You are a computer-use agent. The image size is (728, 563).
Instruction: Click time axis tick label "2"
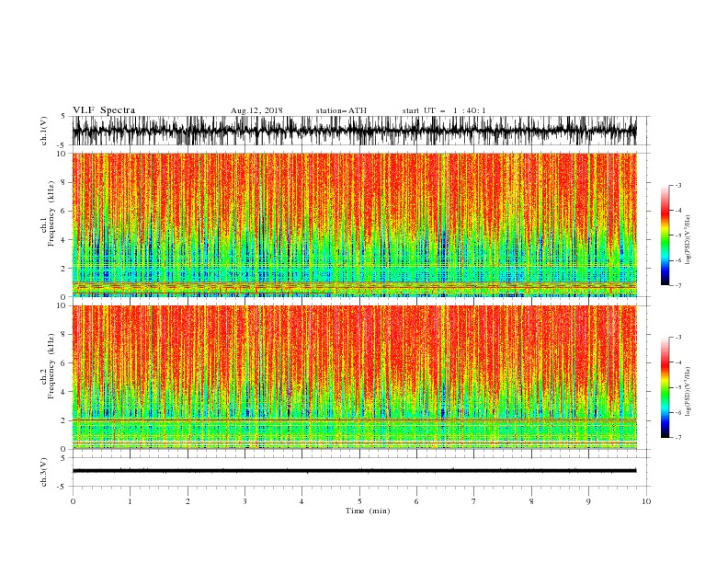pos(188,501)
